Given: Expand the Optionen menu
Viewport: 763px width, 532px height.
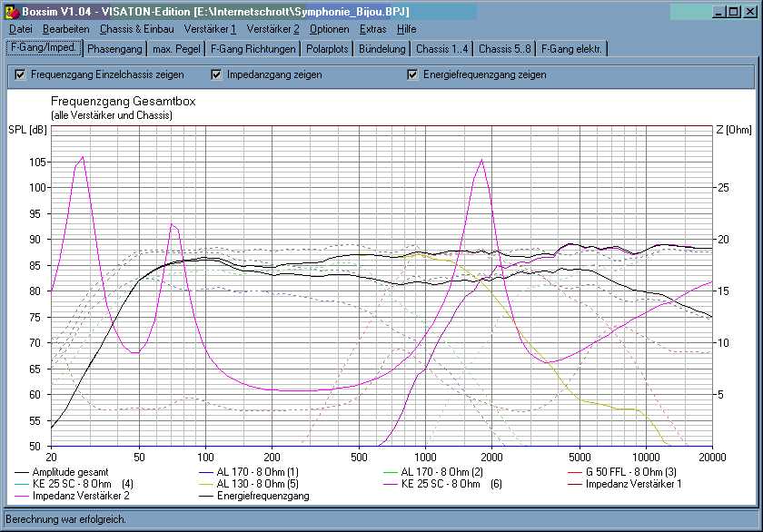Looking at the screenshot, I should 329,29.
